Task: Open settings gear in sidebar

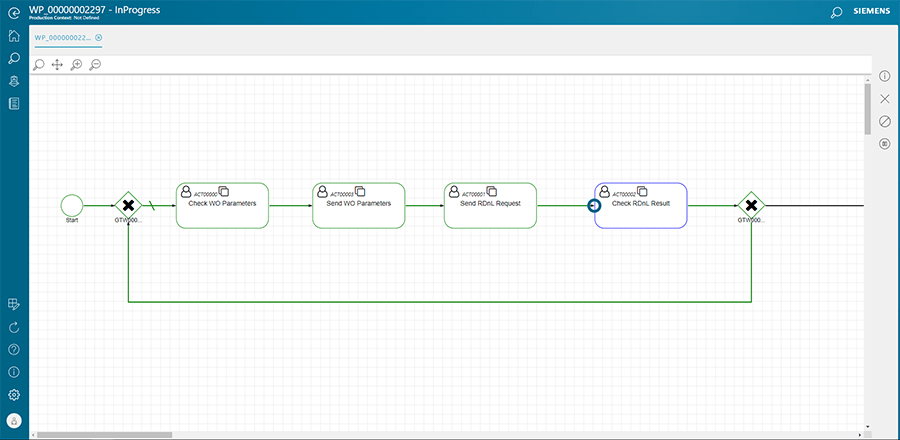Action: pos(14,395)
